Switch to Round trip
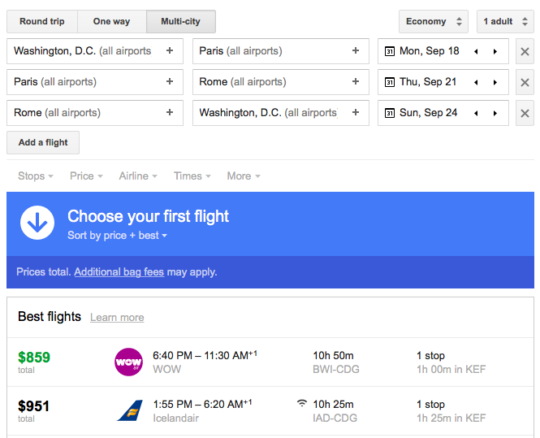 [x=42, y=21]
